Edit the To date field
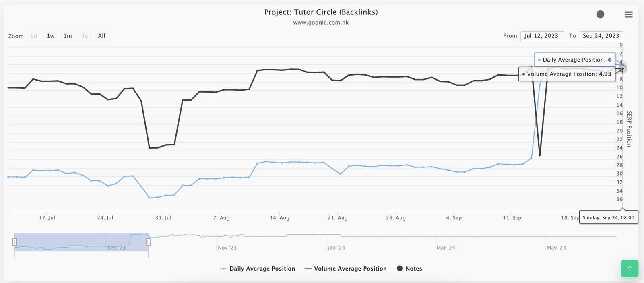Screen dimensions: 644x283 (x=601, y=36)
